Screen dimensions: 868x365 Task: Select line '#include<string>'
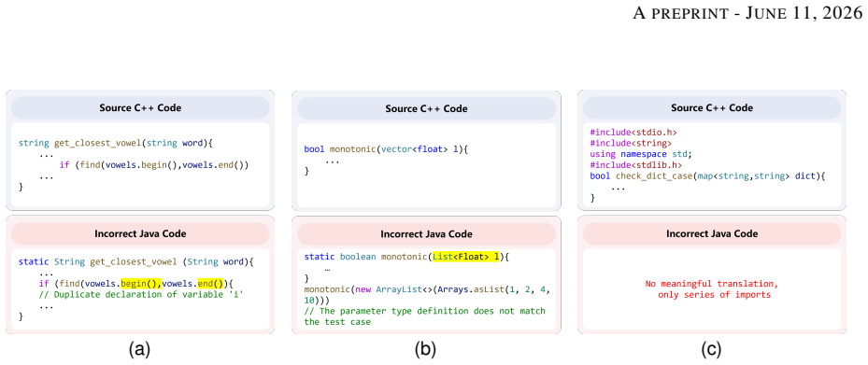pos(631,143)
